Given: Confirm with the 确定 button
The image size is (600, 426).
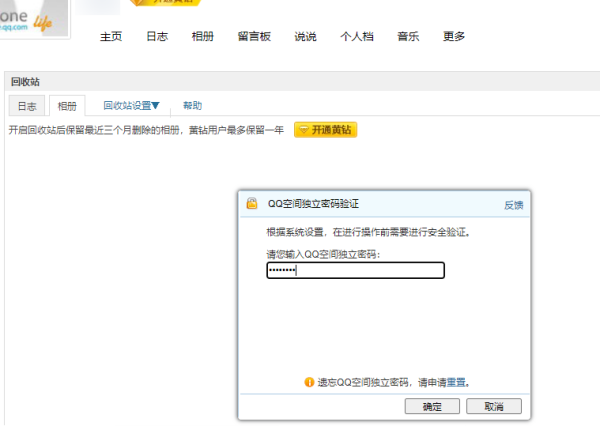Looking at the screenshot, I should point(432,406).
